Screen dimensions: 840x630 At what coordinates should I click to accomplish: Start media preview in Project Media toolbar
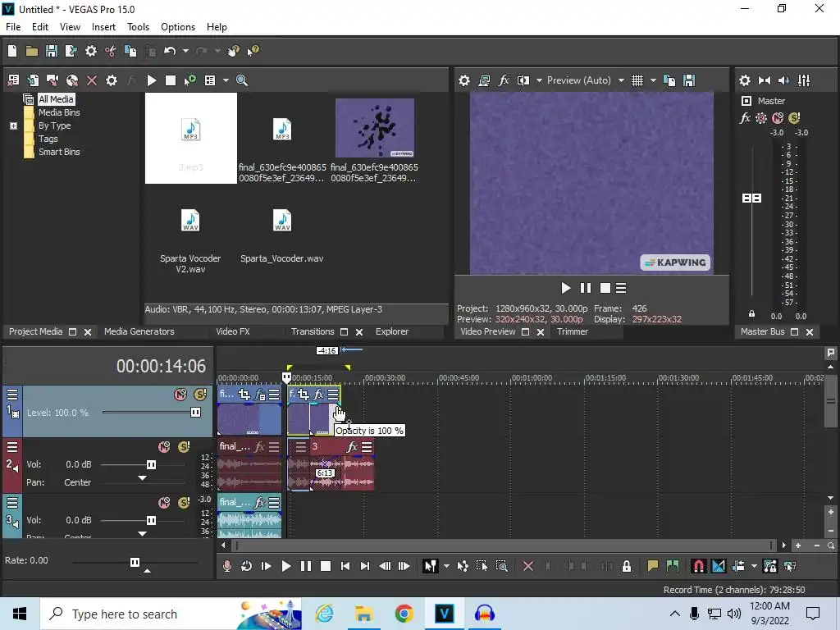(152, 80)
